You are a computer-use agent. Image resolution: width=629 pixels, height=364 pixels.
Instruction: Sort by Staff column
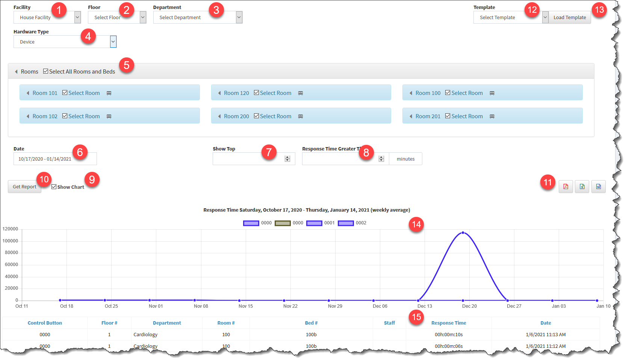[x=389, y=323]
